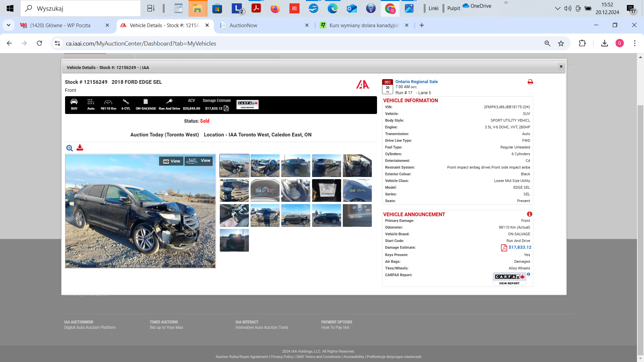Viewport: 644px width, 362px height.
Task: Open Microsoft Store from the taskbar
Action: click(x=217, y=8)
